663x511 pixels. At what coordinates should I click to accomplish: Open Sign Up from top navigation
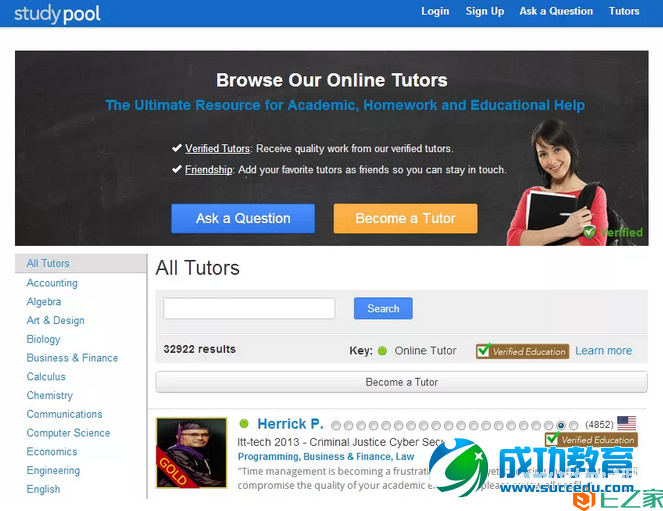[x=485, y=11]
